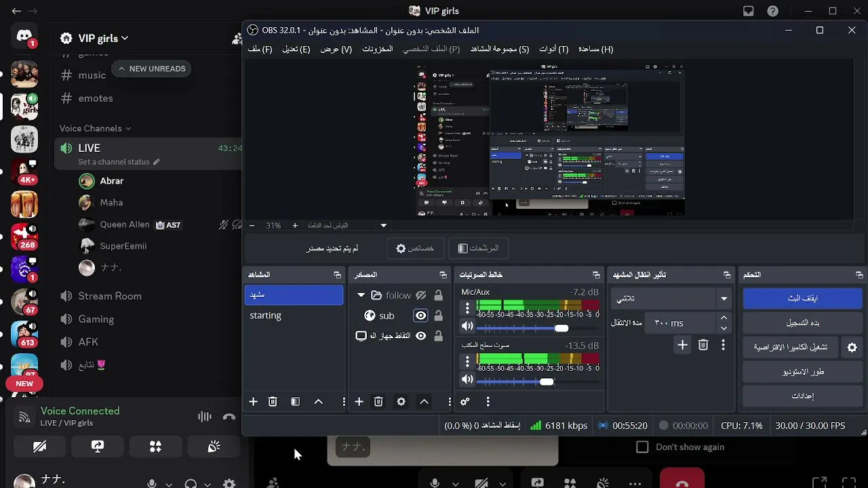Open Discord direct messages home icon
The height and width of the screenshot is (488, 868).
pyautogui.click(x=24, y=37)
